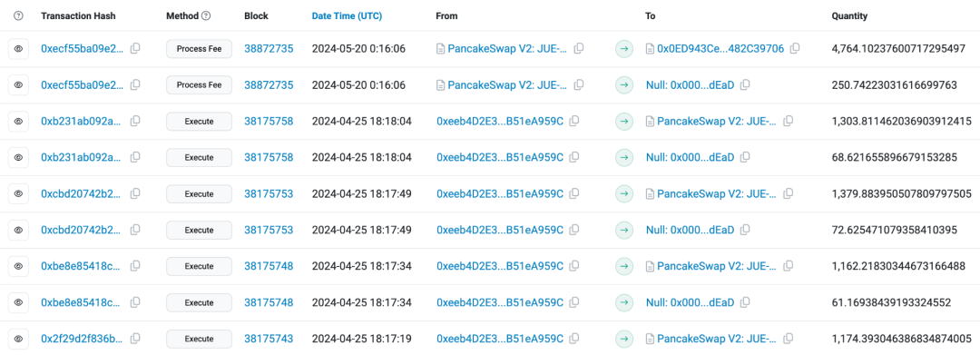Image resolution: width=980 pixels, height=355 pixels.
Task: Open block 38175758 in the 1,303.81 row
Action: (269, 122)
